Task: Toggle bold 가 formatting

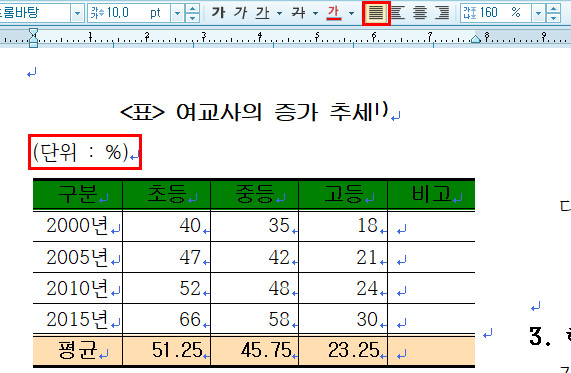Action: (218, 13)
